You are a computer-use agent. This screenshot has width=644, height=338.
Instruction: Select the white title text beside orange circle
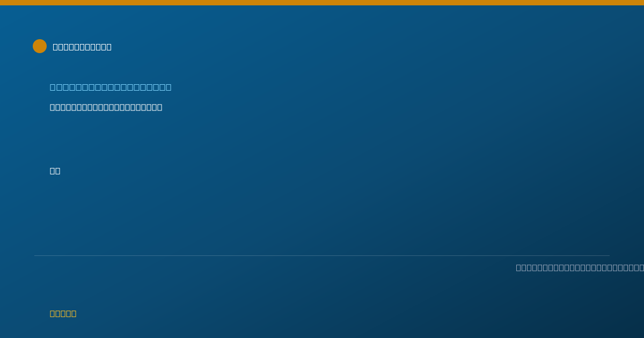(x=82, y=47)
